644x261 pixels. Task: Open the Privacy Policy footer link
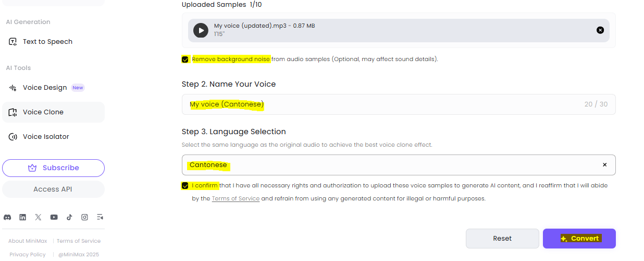pos(28,255)
